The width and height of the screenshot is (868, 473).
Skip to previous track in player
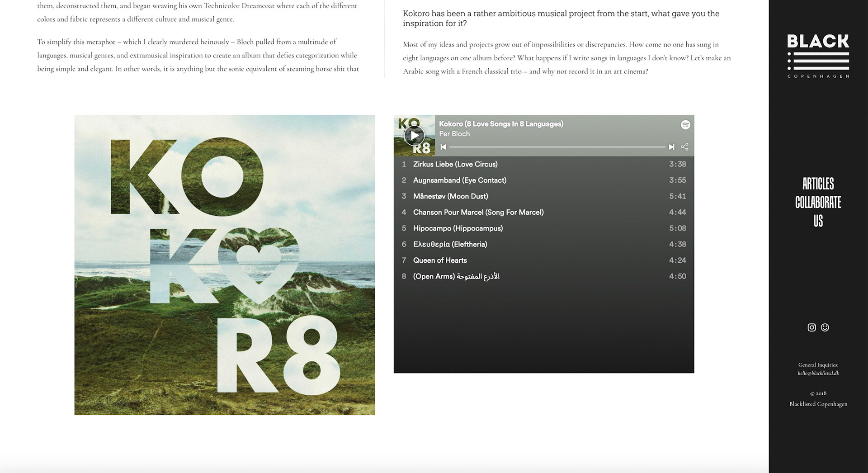[x=443, y=147]
